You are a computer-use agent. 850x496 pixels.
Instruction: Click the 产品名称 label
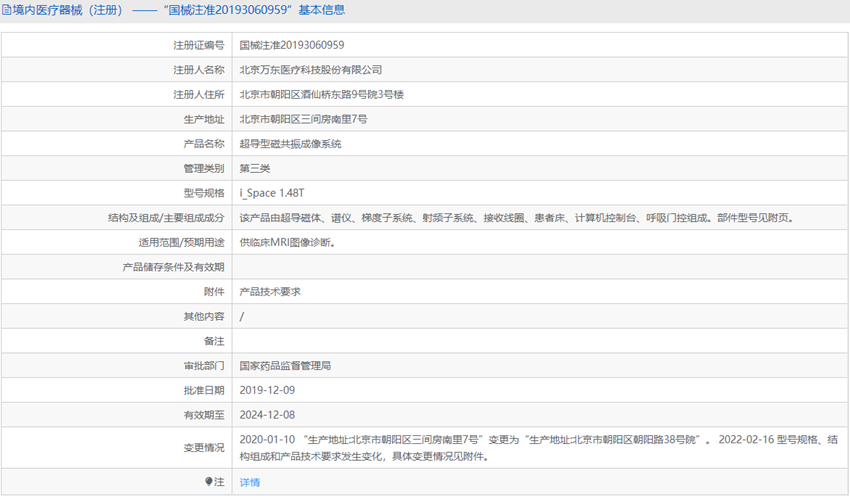tap(204, 144)
